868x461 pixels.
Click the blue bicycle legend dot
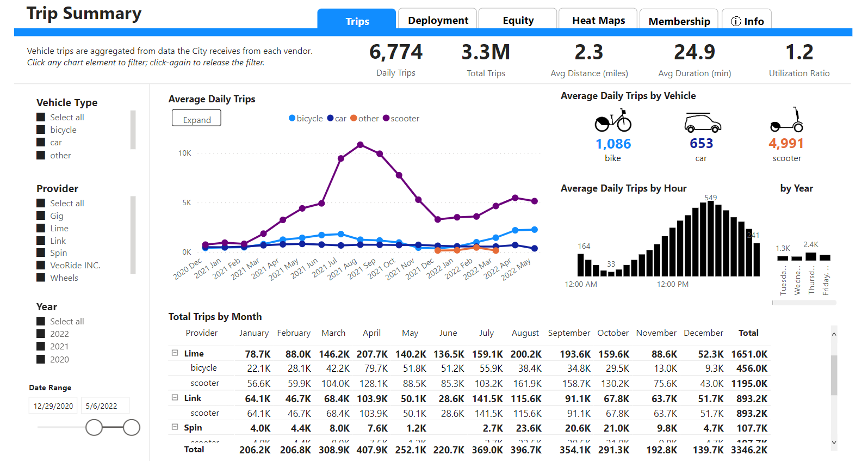click(292, 118)
